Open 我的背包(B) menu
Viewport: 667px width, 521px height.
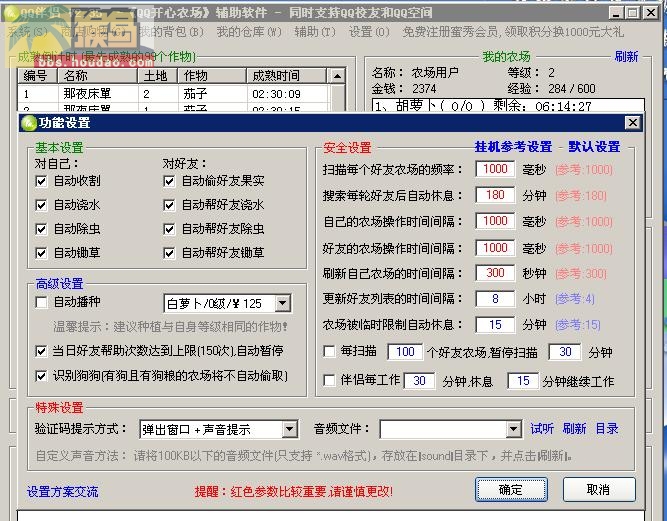point(172,32)
